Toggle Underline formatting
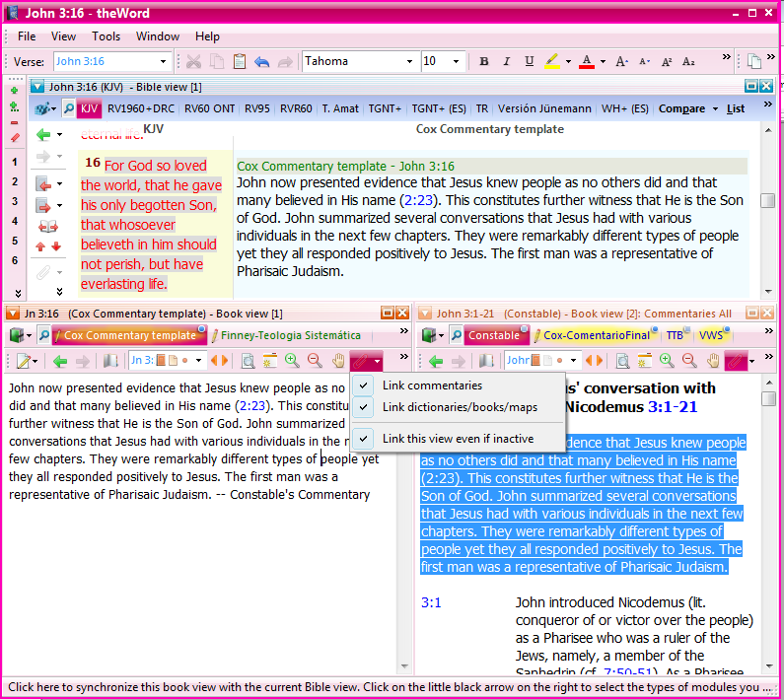This screenshot has width=784, height=700. pos(529,61)
